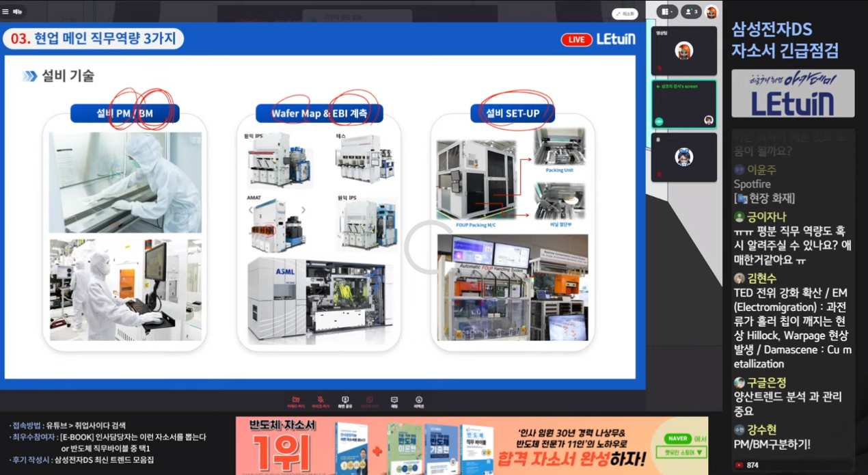Screen dimensions: 868x475
Task: Open the 메뉴 hamburger menu
Action: pyautogui.click(x=12, y=12)
